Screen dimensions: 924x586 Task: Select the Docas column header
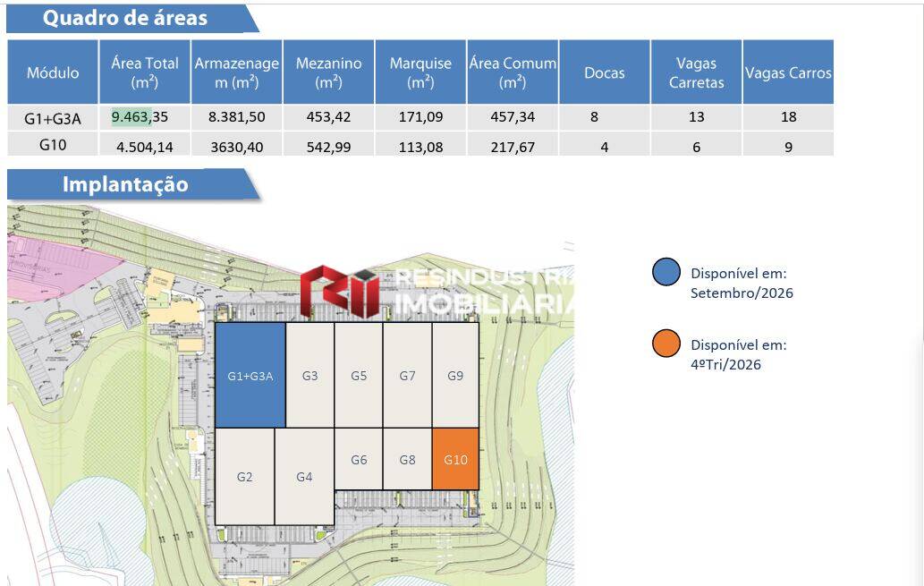[604, 72]
